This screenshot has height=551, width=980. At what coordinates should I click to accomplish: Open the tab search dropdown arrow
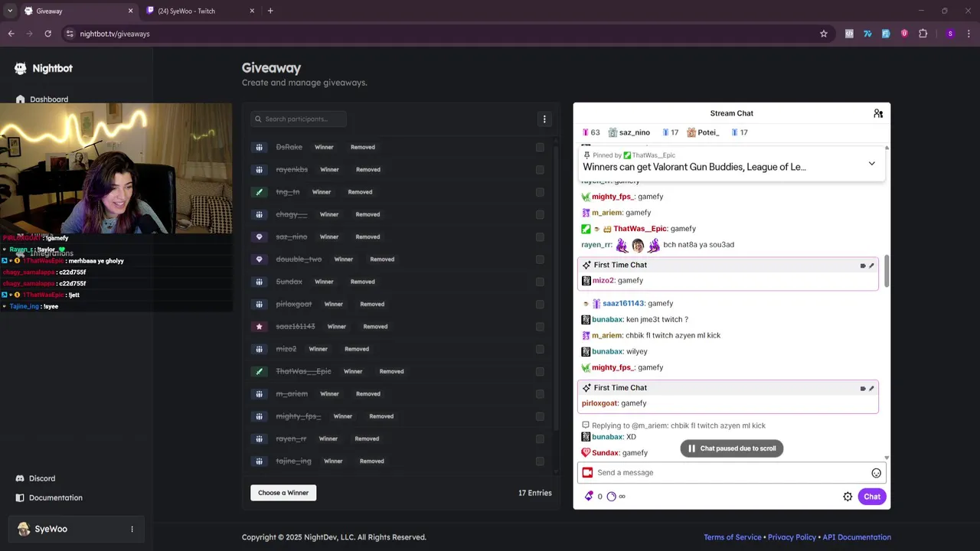[x=9, y=11]
